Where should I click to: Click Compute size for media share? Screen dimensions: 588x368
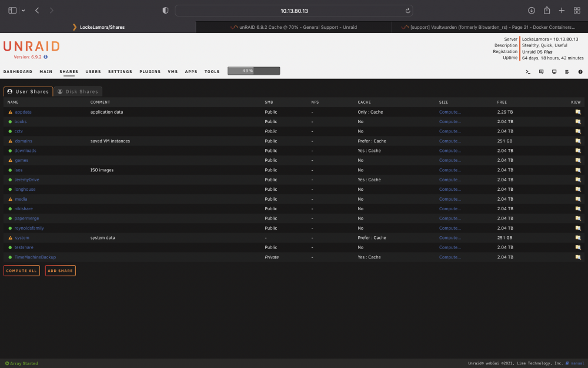pyautogui.click(x=450, y=199)
